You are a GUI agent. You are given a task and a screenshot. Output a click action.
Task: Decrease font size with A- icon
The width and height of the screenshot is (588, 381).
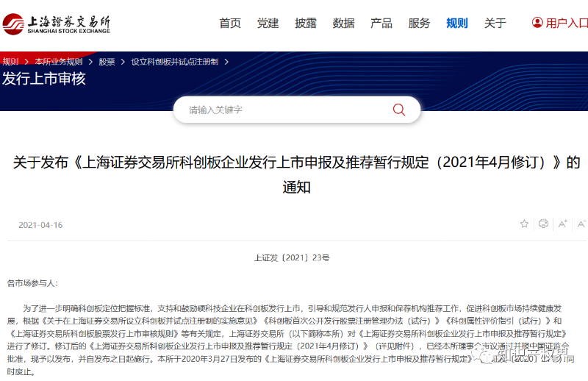tap(582, 224)
